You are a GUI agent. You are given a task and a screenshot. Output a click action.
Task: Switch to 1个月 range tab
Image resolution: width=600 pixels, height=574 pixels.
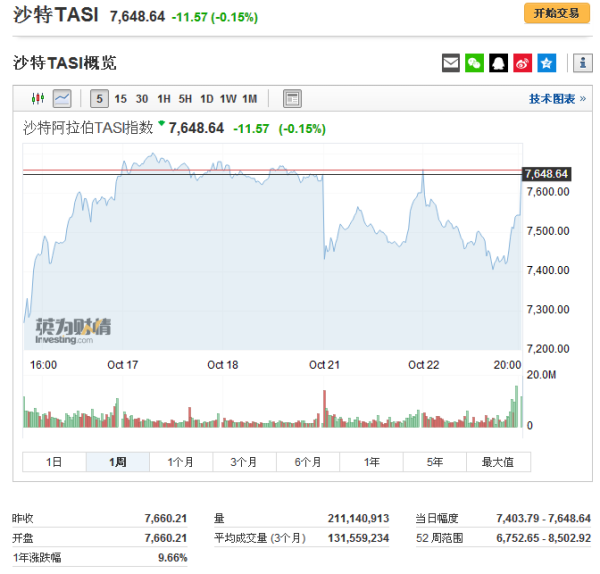[181, 462]
